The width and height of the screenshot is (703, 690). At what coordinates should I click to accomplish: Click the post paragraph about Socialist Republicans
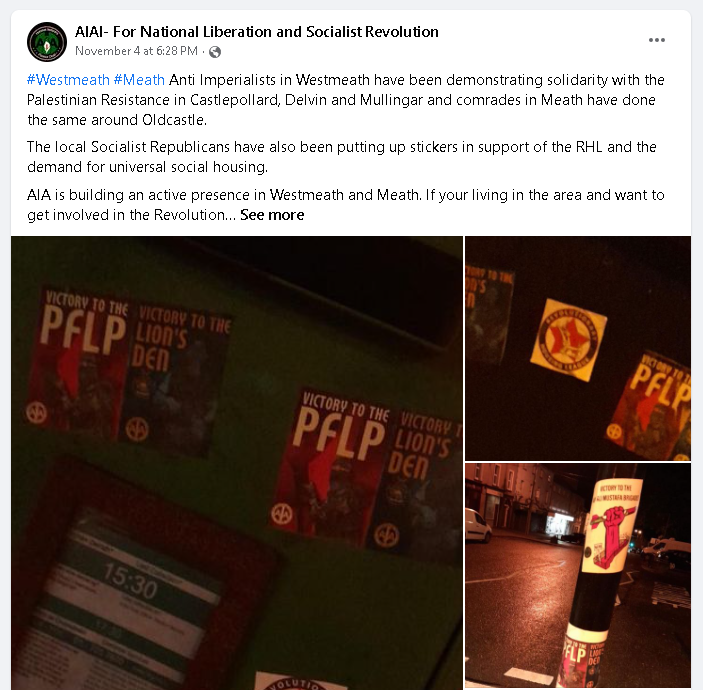[342, 157]
